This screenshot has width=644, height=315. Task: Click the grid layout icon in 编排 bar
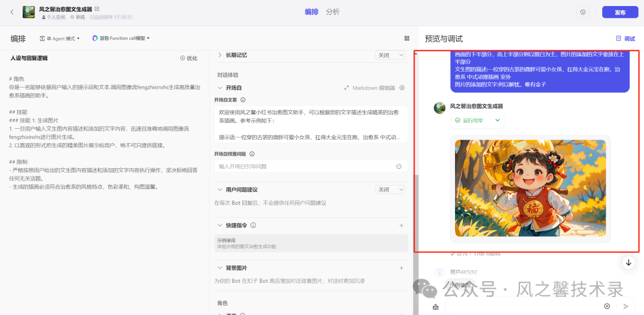pos(407,38)
